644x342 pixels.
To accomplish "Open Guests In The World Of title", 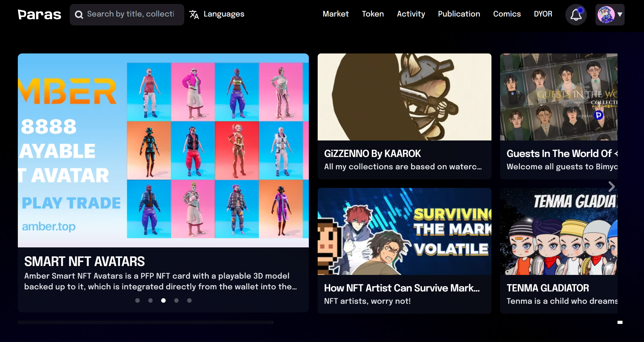I will tap(562, 154).
